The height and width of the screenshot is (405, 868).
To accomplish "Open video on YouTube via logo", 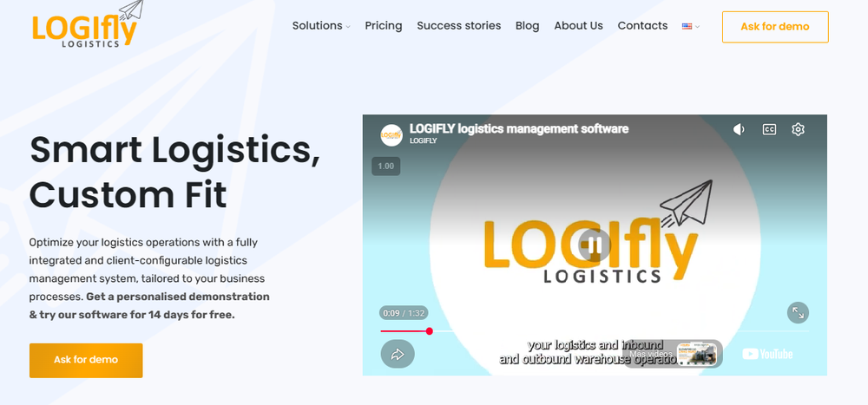I will click(767, 354).
